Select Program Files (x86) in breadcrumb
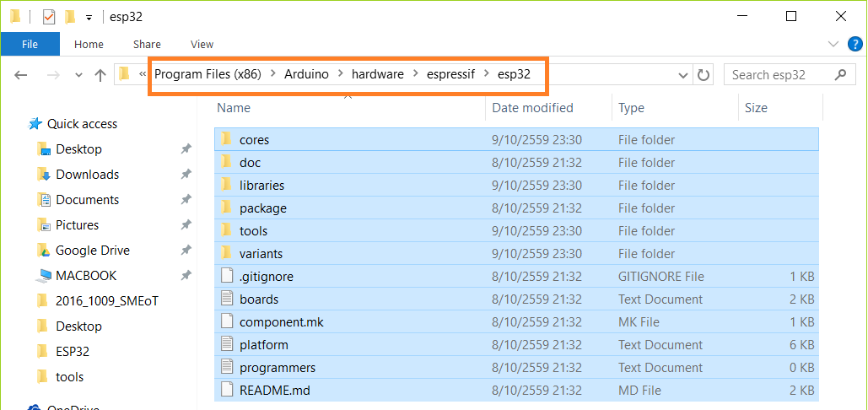The width and height of the screenshot is (868, 410). 208,74
